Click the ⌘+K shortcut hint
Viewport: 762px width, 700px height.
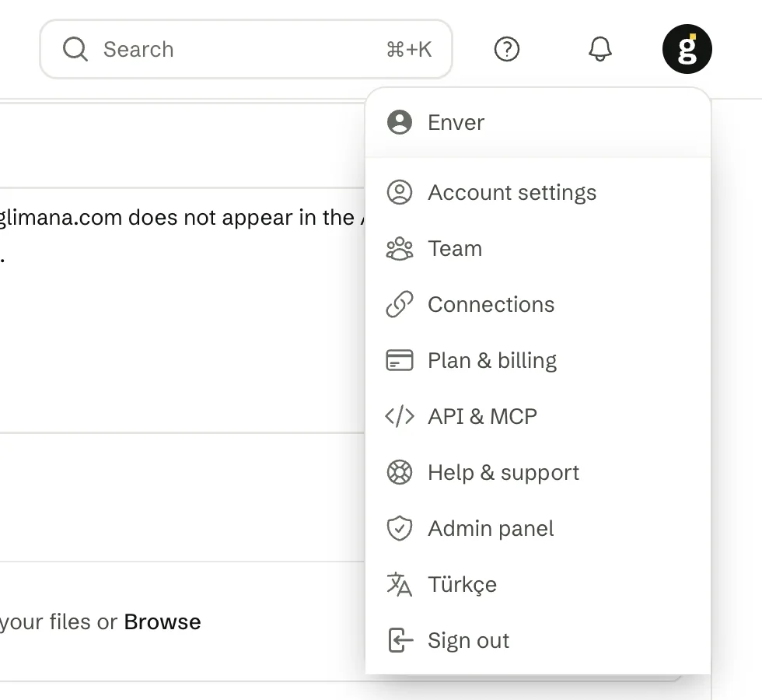(409, 49)
